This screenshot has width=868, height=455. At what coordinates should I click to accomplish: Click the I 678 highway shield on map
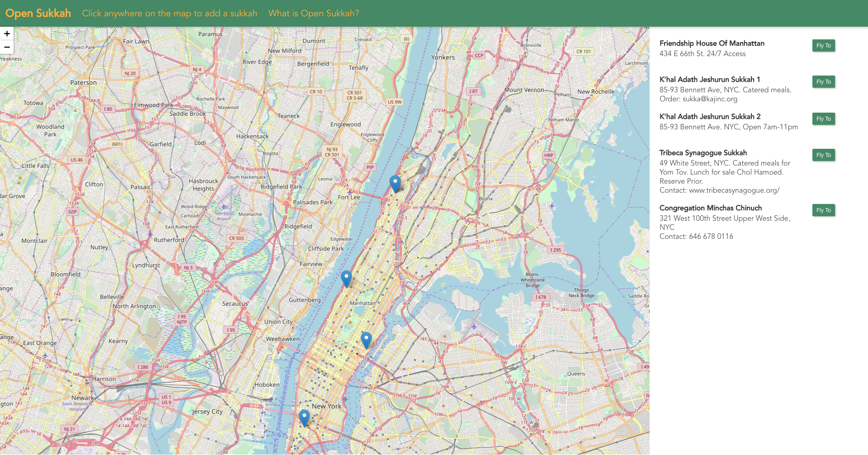(541, 297)
